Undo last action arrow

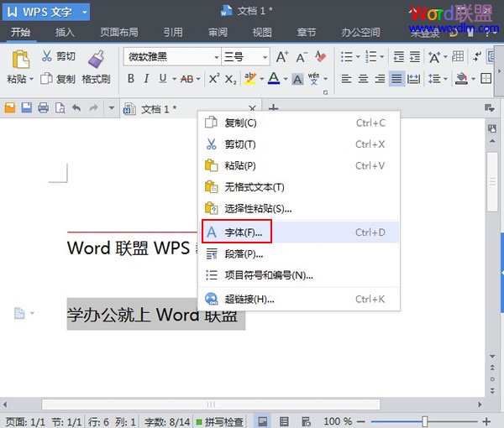(76, 108)
